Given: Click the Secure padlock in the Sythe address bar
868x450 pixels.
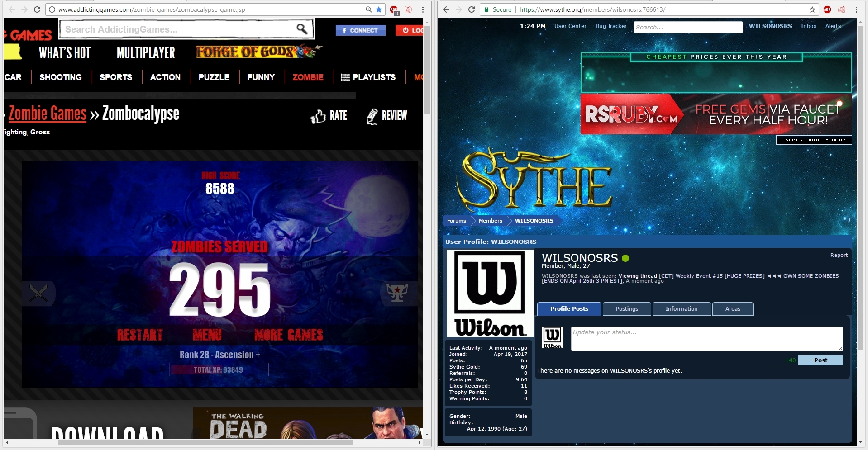Looking at the screenshot, I should coord(486,9).
